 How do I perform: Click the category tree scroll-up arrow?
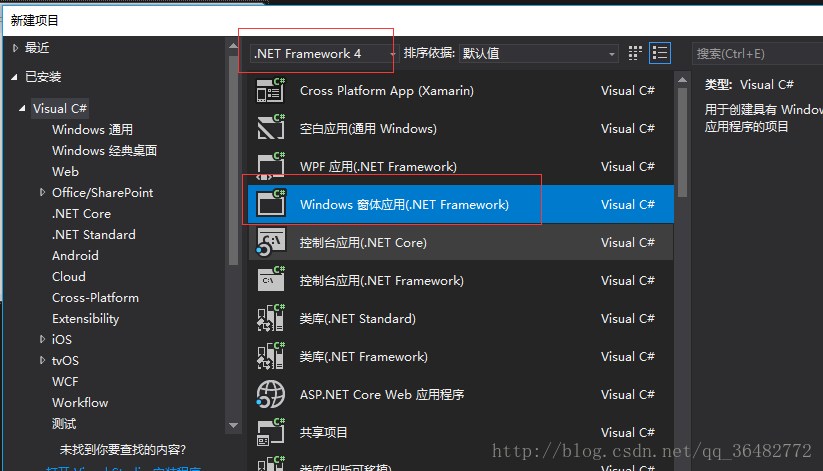234,46
